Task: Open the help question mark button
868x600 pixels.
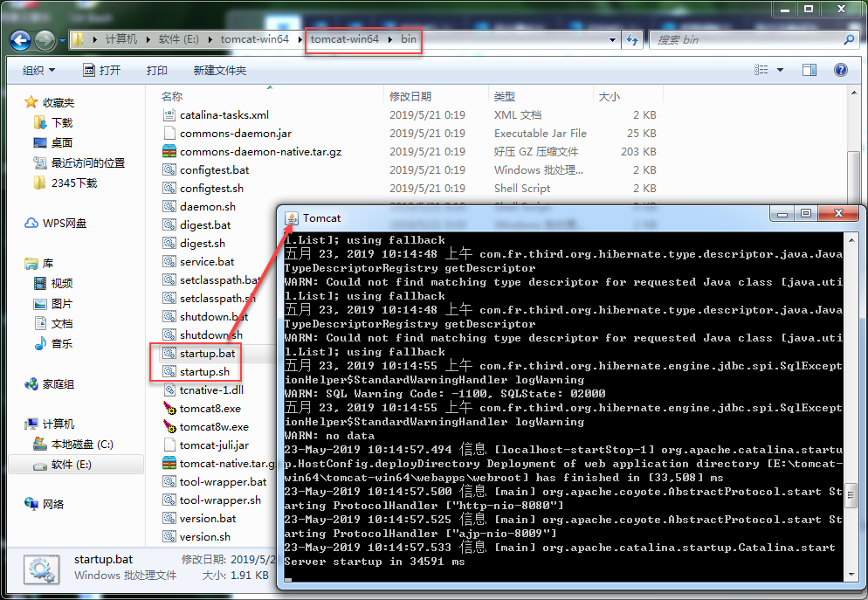Action: coord(840,70)
